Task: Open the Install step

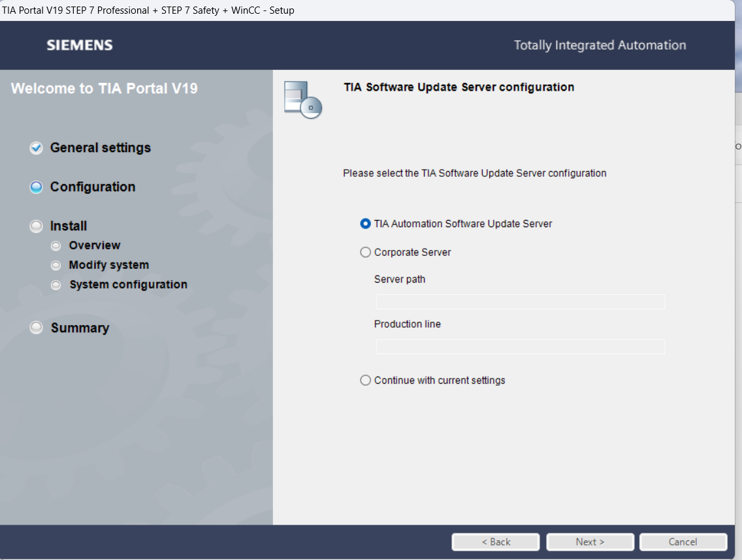Action: [69, 226]
